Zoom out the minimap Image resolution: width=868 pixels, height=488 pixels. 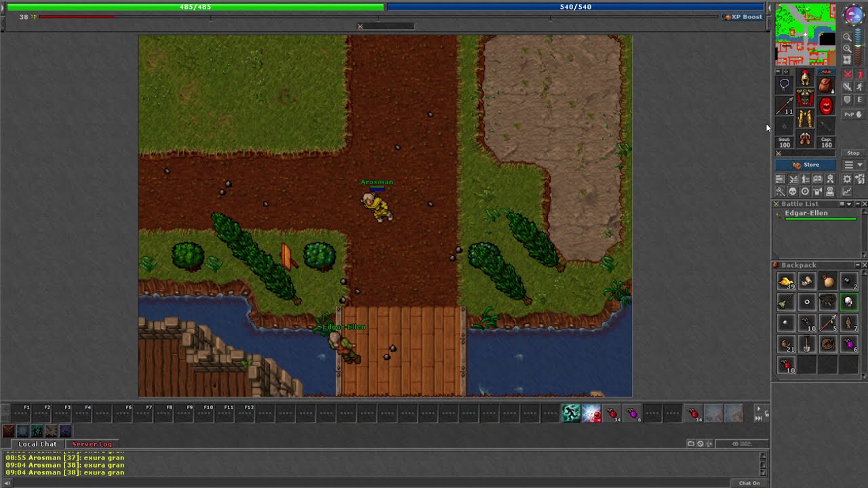(848, 37)
